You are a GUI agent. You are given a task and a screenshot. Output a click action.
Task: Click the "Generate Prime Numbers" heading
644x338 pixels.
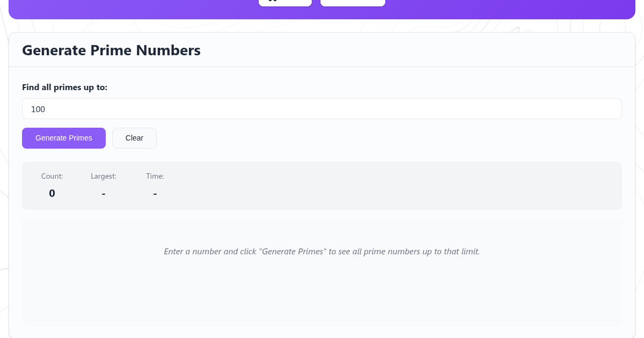click(111, 50)
